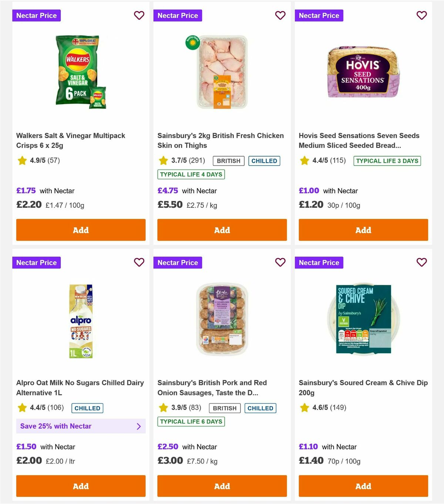Favourite the Hovis Seed Sensations bread
The height and width of the screenshot is (504, 444).
(422, 16)
